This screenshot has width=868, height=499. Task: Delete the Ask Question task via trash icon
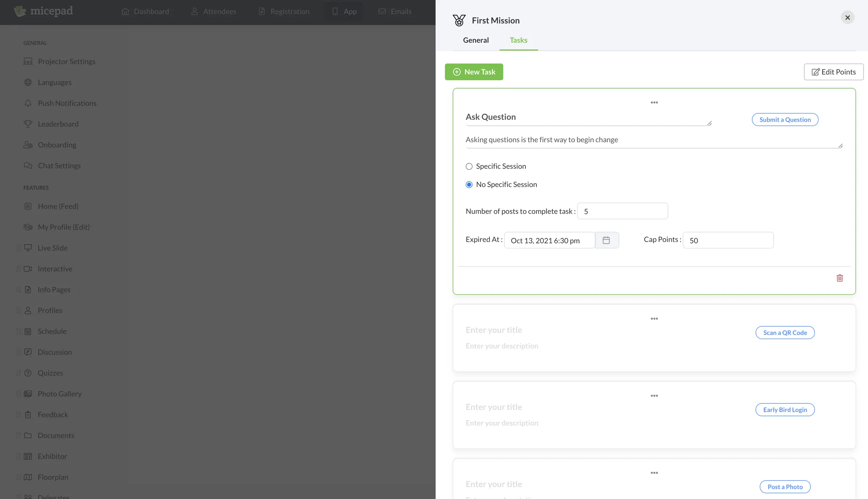[840, 278]
